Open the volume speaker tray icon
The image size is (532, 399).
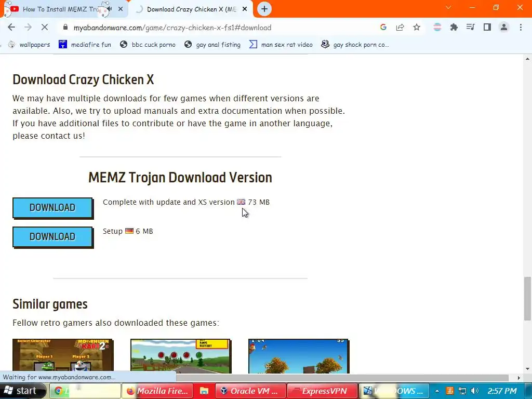(x=475, y=391)
